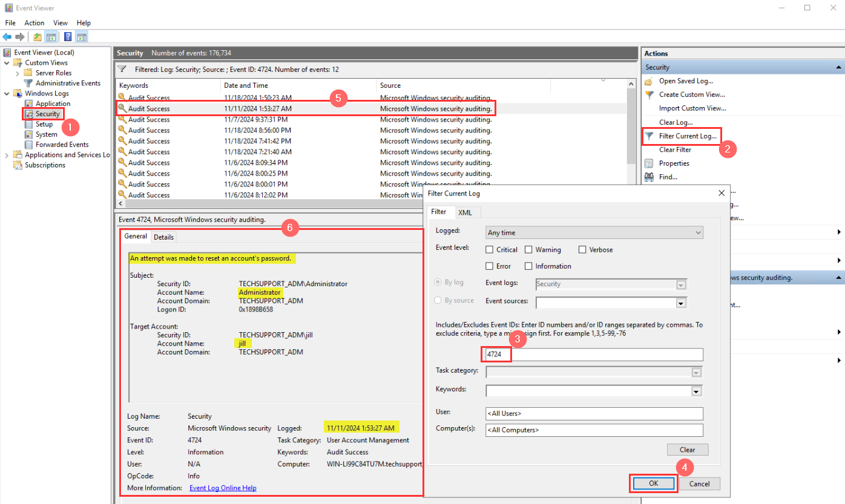
Task: Open the Action menu
Action: point(34,22)
